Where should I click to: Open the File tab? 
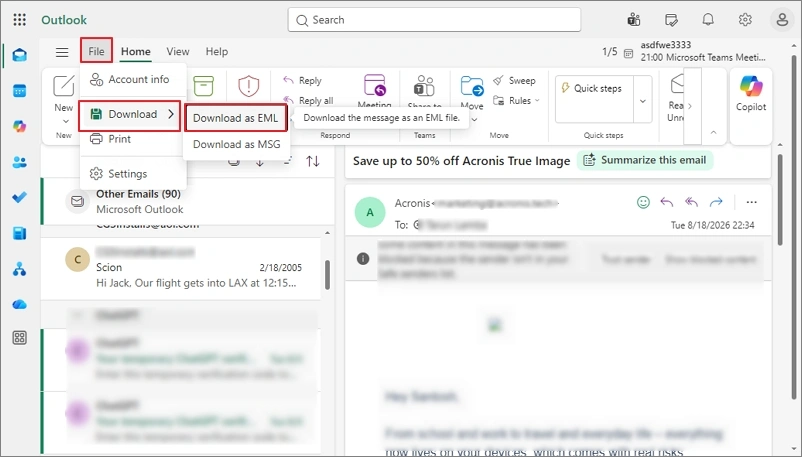point(96,51)
